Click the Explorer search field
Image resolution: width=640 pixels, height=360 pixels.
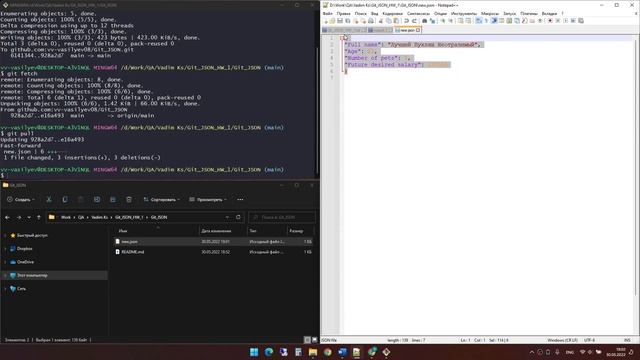[x=282, y=217]
